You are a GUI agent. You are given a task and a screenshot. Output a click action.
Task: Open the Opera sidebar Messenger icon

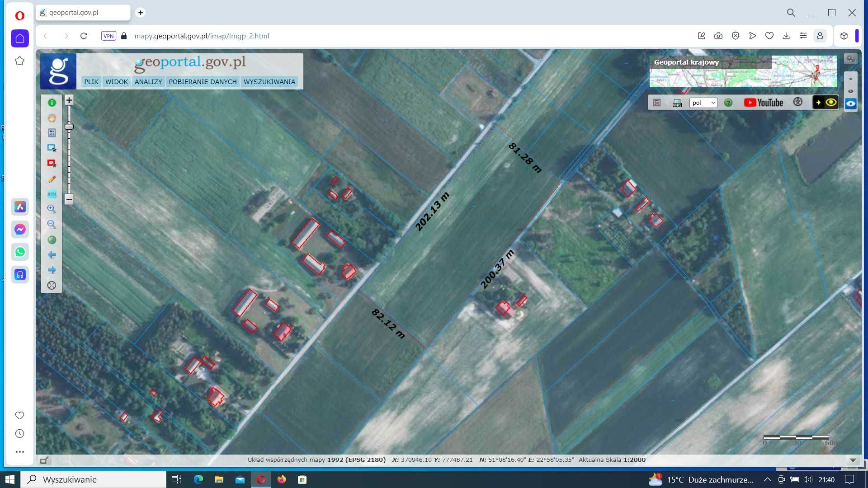[20, 230]
